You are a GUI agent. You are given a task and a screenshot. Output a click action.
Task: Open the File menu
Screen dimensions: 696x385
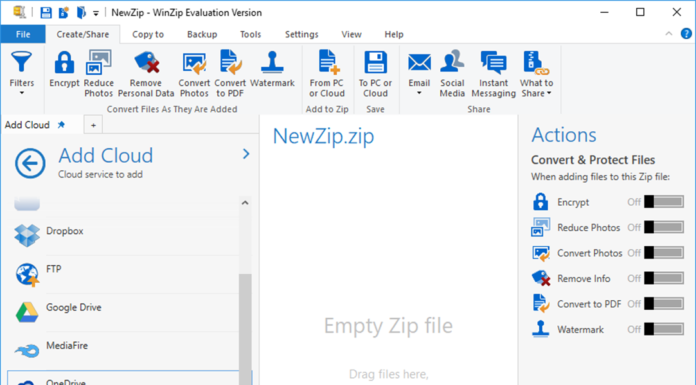pos(23,34)
